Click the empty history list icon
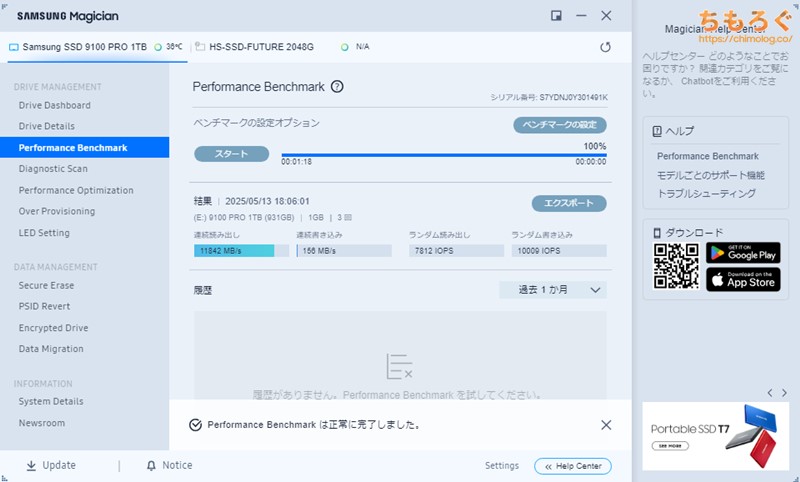This screenshot has width=800, height=482. (x=399, y=367)
